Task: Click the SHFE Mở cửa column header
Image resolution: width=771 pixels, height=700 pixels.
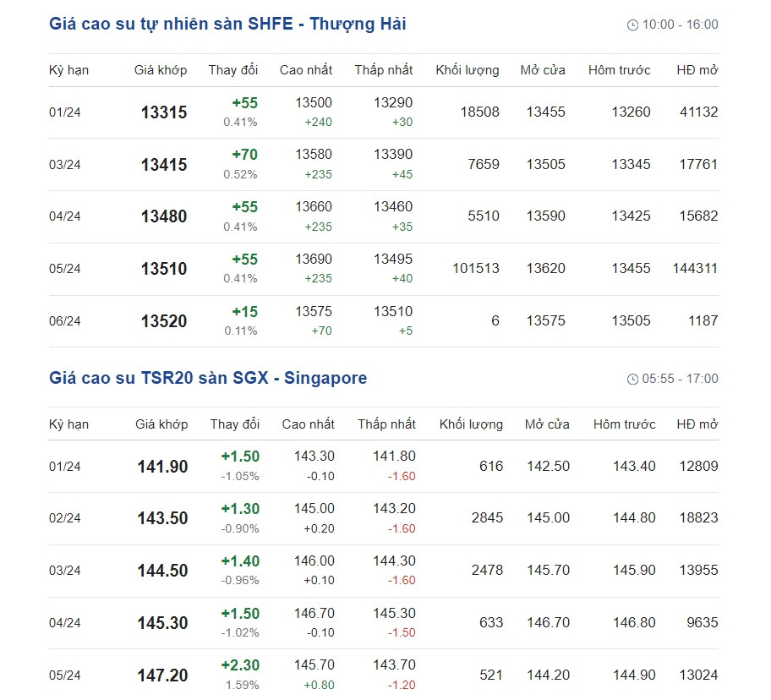Action: (x=543, y=70)
